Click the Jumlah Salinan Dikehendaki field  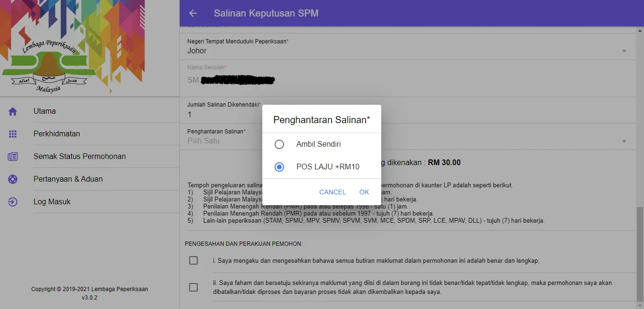[408, 110]
